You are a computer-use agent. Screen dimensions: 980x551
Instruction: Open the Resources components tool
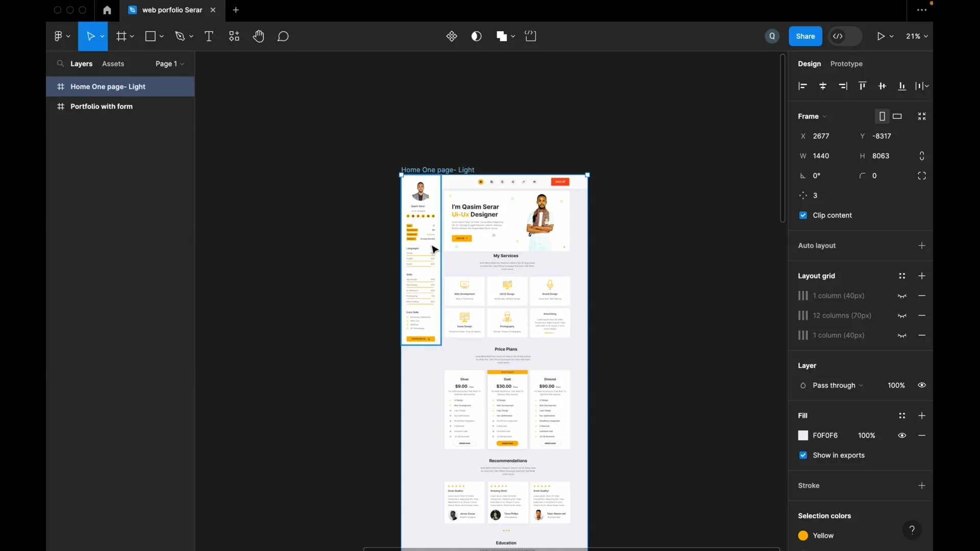[x=234, y=36]
